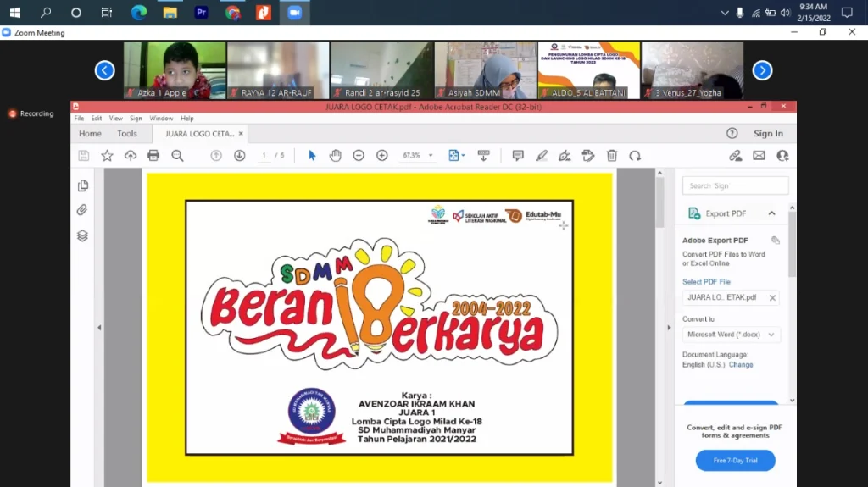This screenshot has height=487, width=868.
Task: Open File Explorer from taskbar
Action: (x=170, y=12)
